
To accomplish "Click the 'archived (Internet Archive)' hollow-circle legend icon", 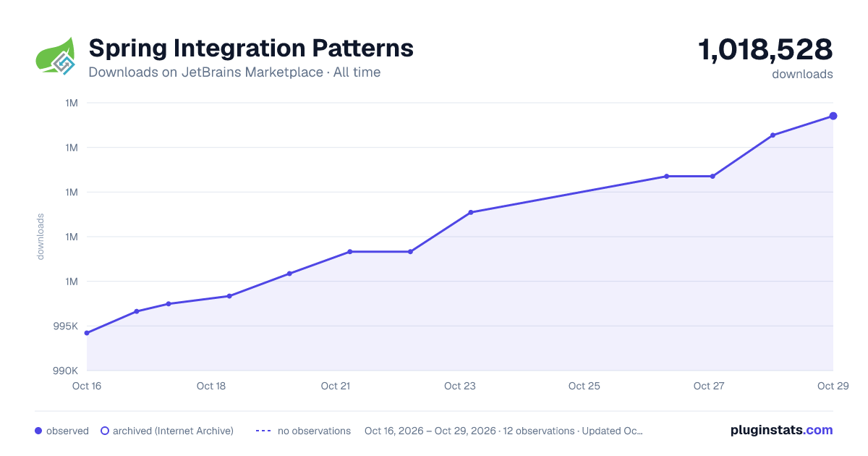I will pyautogui.click(x=105, y=431).
